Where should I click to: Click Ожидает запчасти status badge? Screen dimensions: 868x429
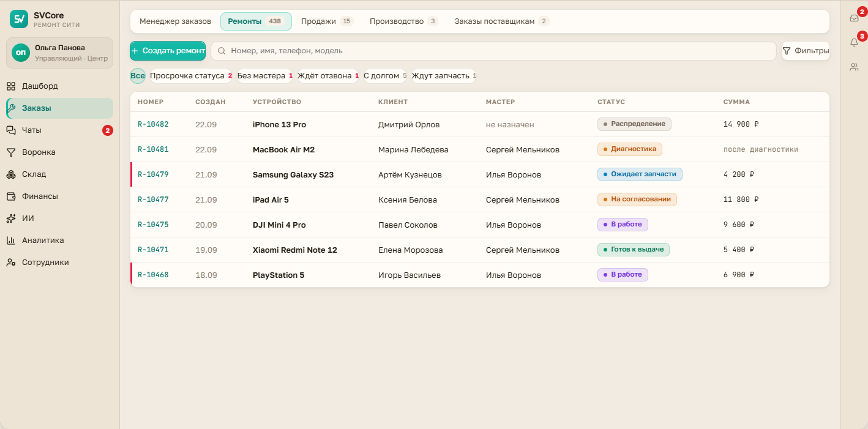coord(640,174)
